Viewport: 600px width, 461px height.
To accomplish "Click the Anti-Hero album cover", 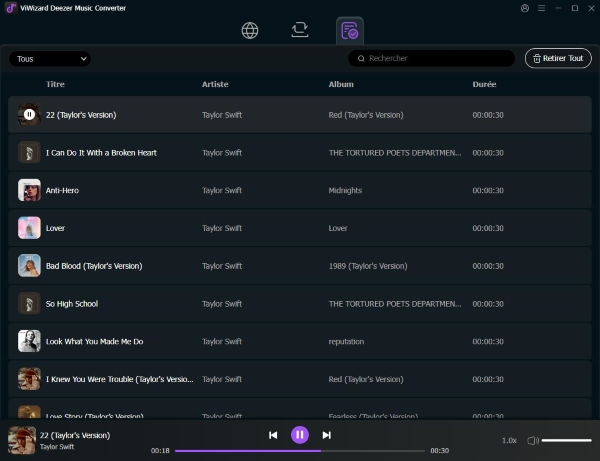I will point(29,190).
